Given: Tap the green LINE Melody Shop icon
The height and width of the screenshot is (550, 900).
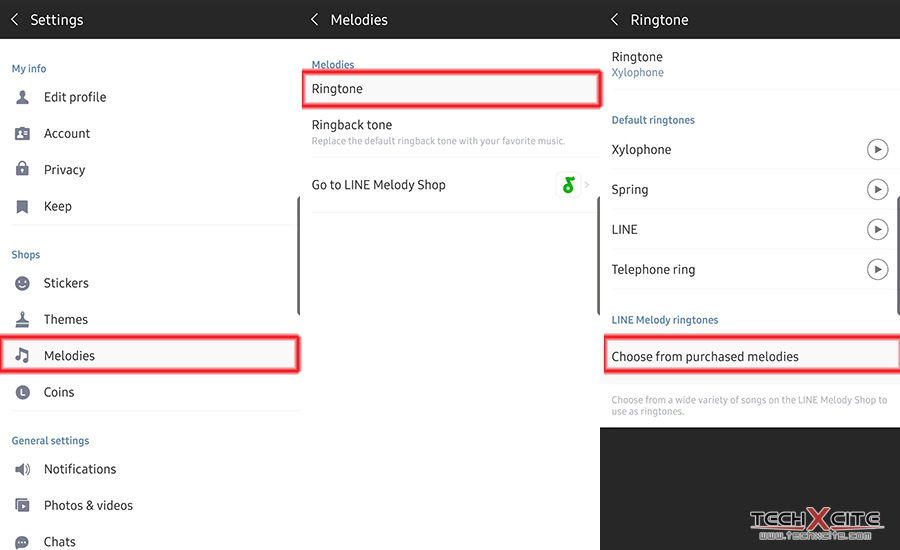Looking at the screenshot, I should point(568,185).
